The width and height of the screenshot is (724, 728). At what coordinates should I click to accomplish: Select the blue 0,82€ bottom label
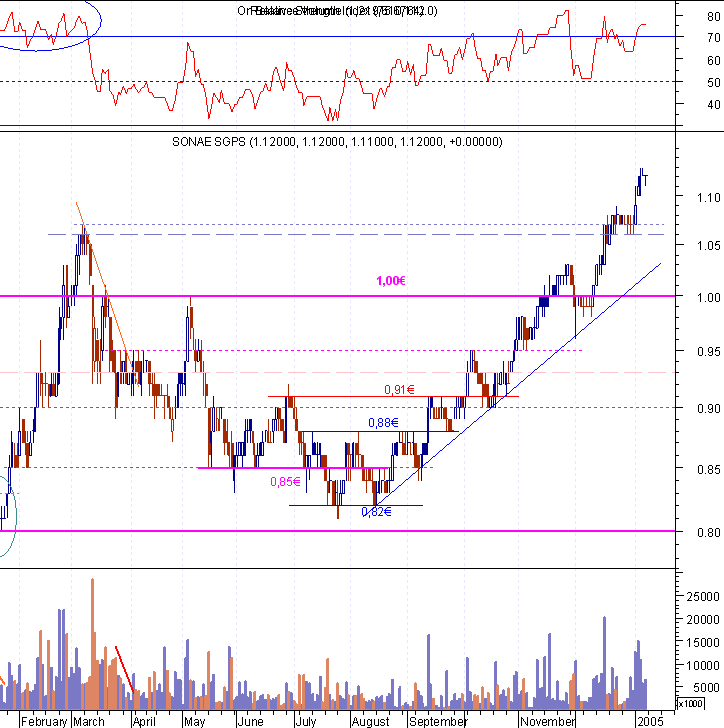coord(376,512)
